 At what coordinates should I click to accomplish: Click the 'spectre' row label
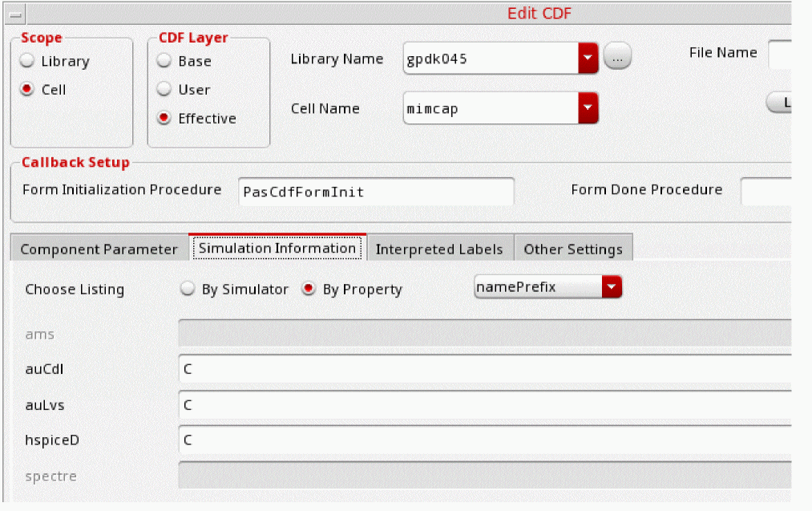tap(50, 477)
